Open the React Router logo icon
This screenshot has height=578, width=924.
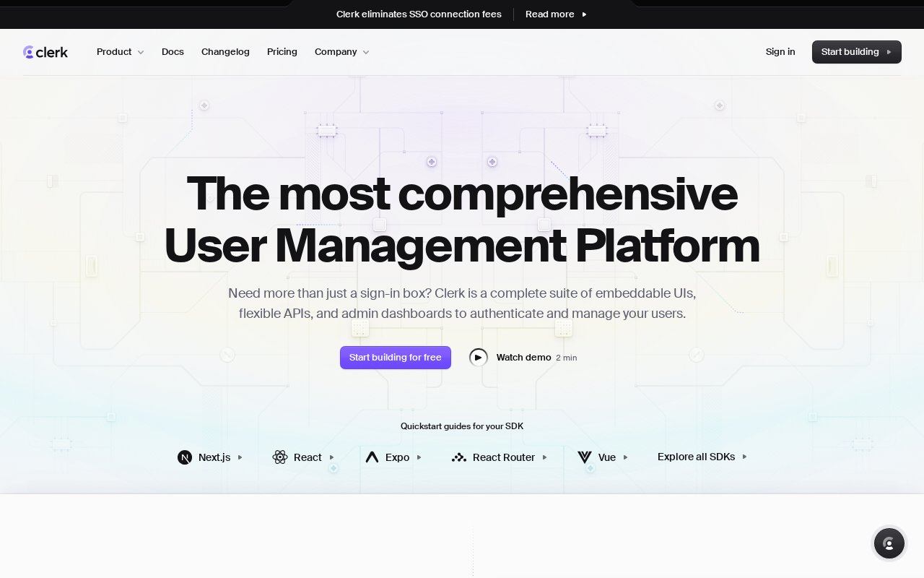click(x=459, y=457)
